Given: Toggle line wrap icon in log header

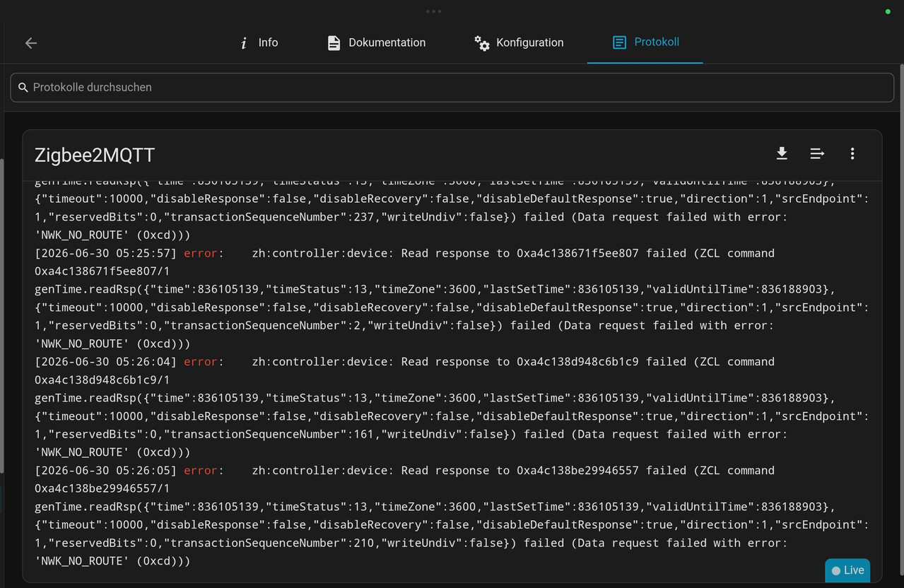Looking at the screenshot, I should pos(817,153).
